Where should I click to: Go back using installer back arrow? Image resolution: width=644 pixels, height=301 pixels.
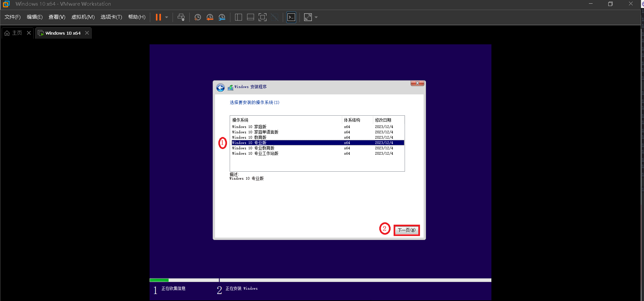(220, 87)
